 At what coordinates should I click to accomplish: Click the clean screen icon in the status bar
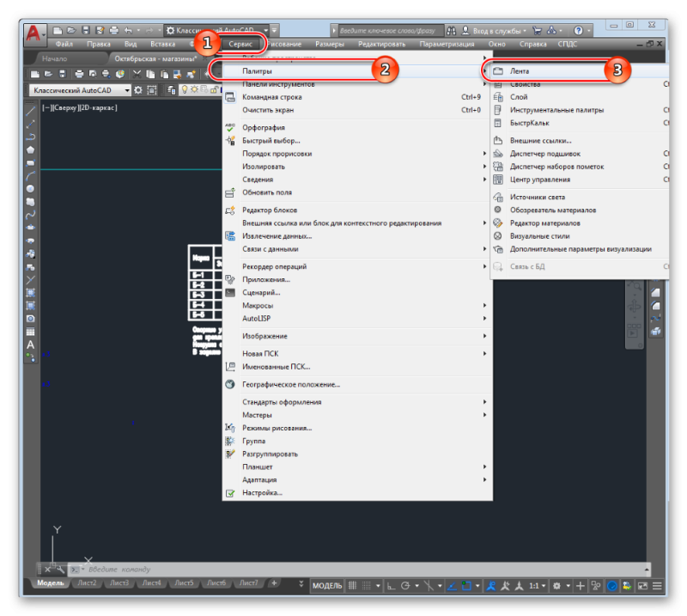click(x=642, y=586)
